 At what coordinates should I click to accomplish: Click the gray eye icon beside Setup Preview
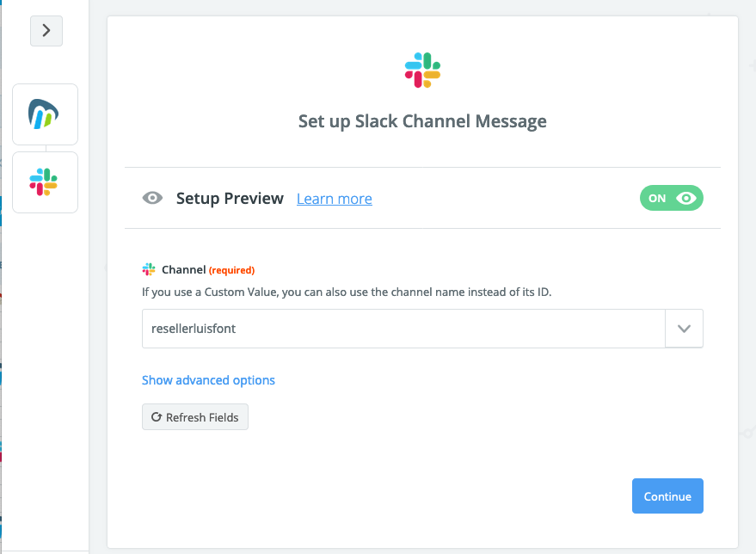click(152, 198)
